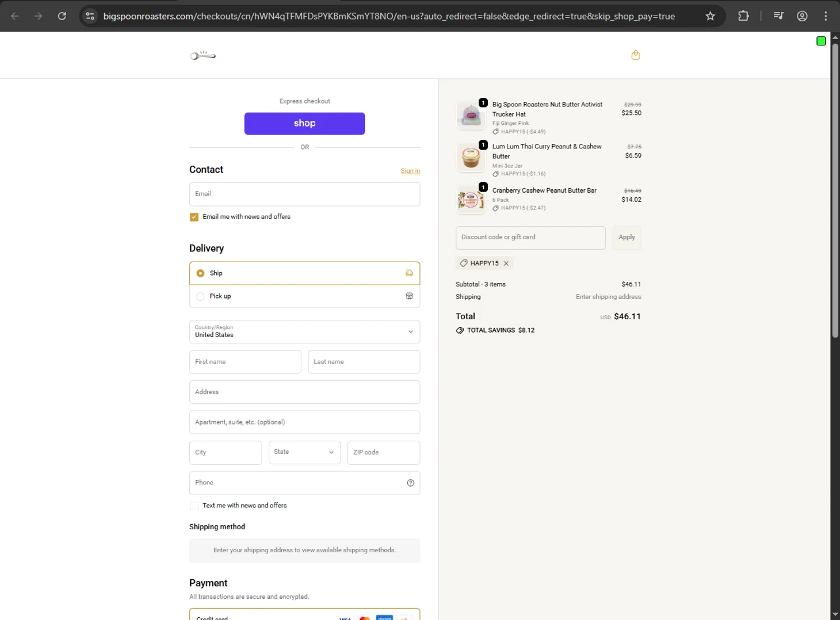Click the Last name field

point(364,362)
